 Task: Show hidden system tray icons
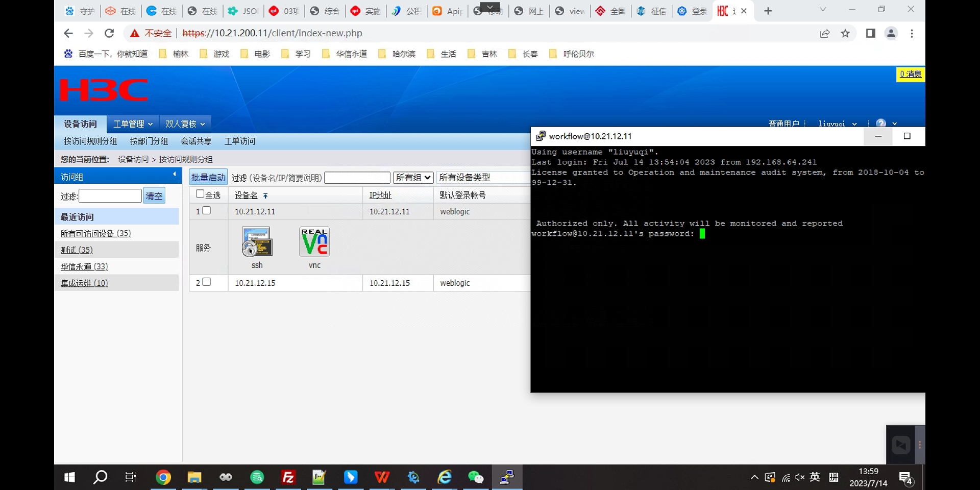click(754, 478)
